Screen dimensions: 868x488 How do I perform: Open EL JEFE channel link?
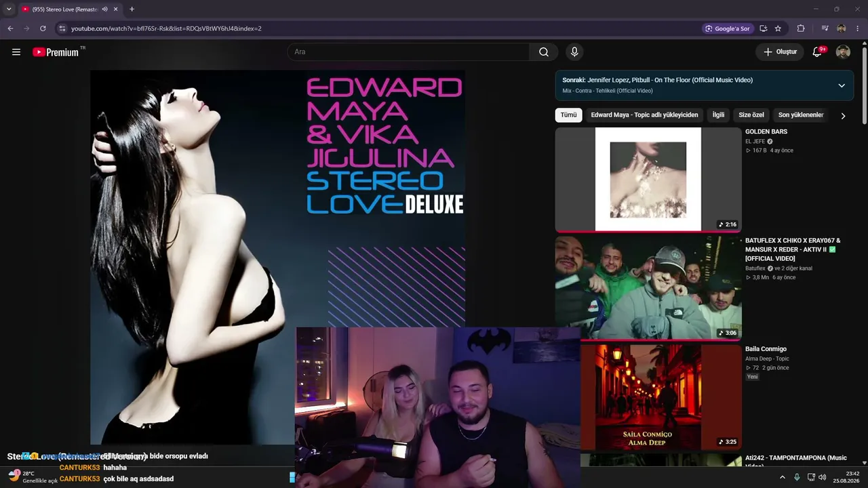[x=755, y=142]
